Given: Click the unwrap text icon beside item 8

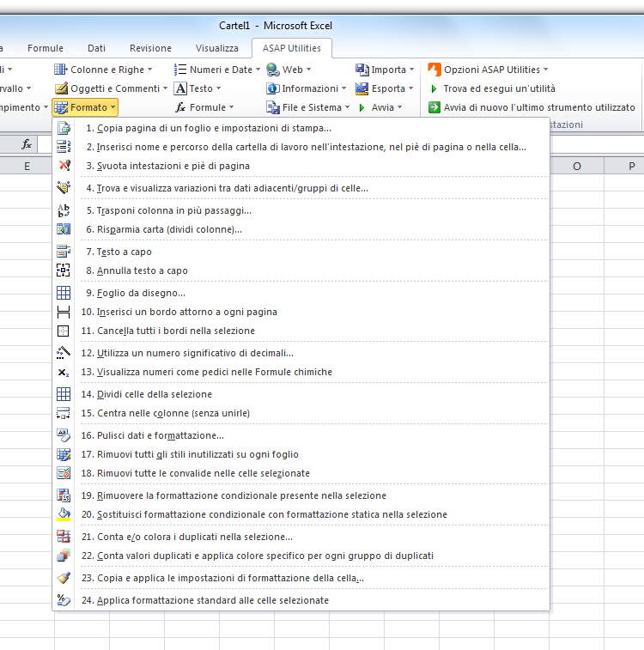Looking at the screenshot, I should tap(64, 270).
